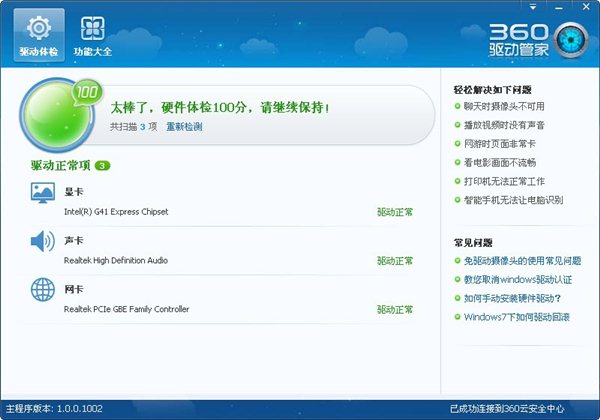This screenshot has width=600, height=420.
Task: Click the 声卡 label
Action: pyautogui.click(x=73, y=240)
